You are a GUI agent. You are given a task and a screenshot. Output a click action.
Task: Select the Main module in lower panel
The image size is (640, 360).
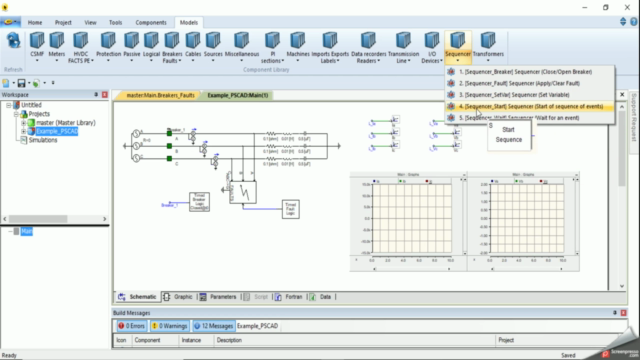[26, 231]
